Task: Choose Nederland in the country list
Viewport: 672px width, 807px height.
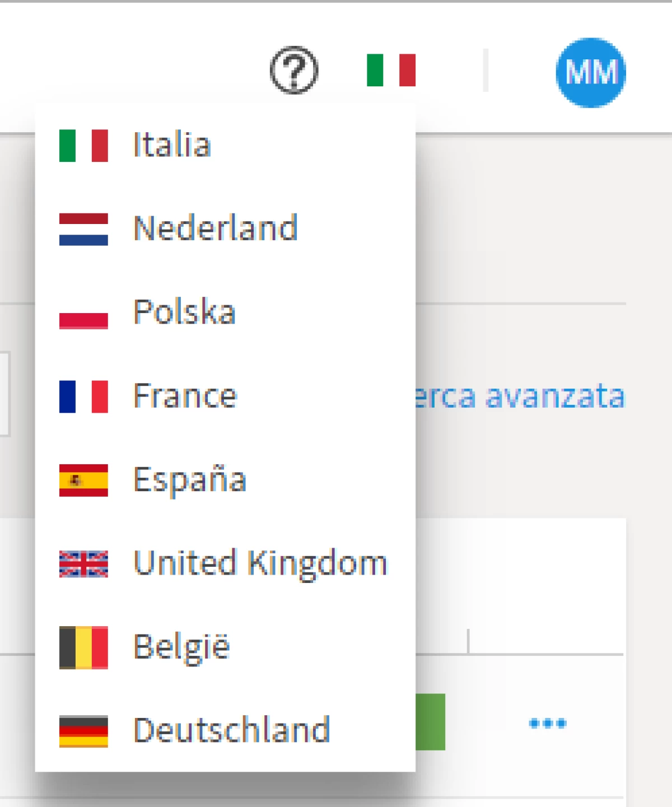Action: click(x=216, y=228)
